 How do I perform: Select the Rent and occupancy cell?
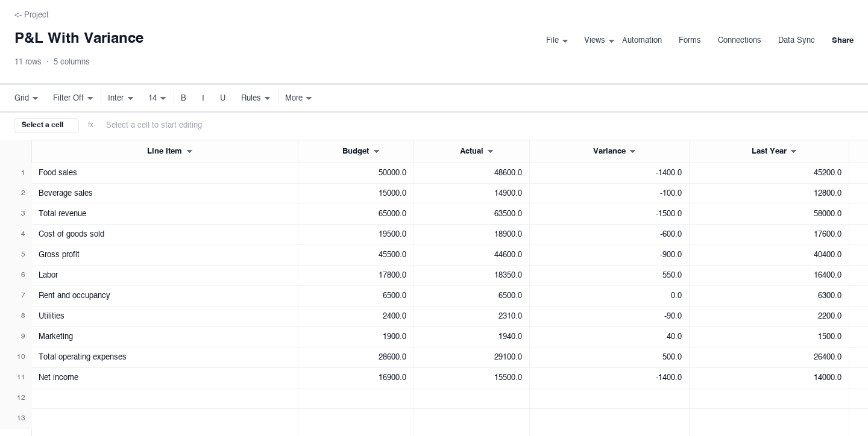pos(165,296)
